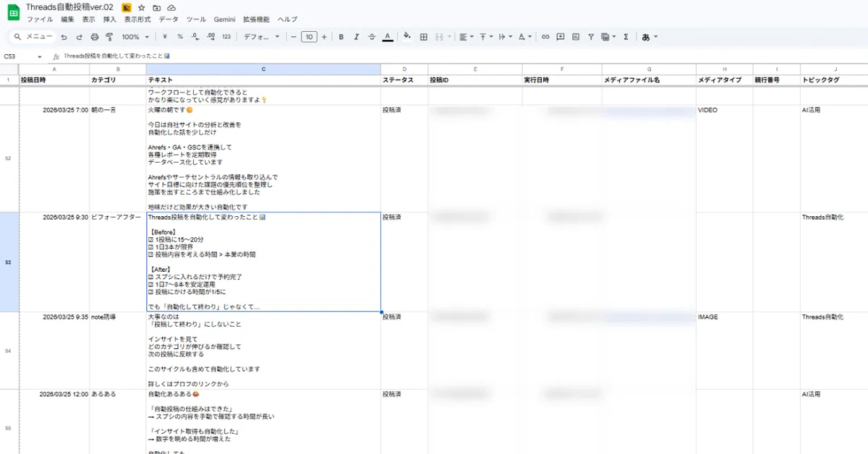Insert a link

[x=545, y=37]
